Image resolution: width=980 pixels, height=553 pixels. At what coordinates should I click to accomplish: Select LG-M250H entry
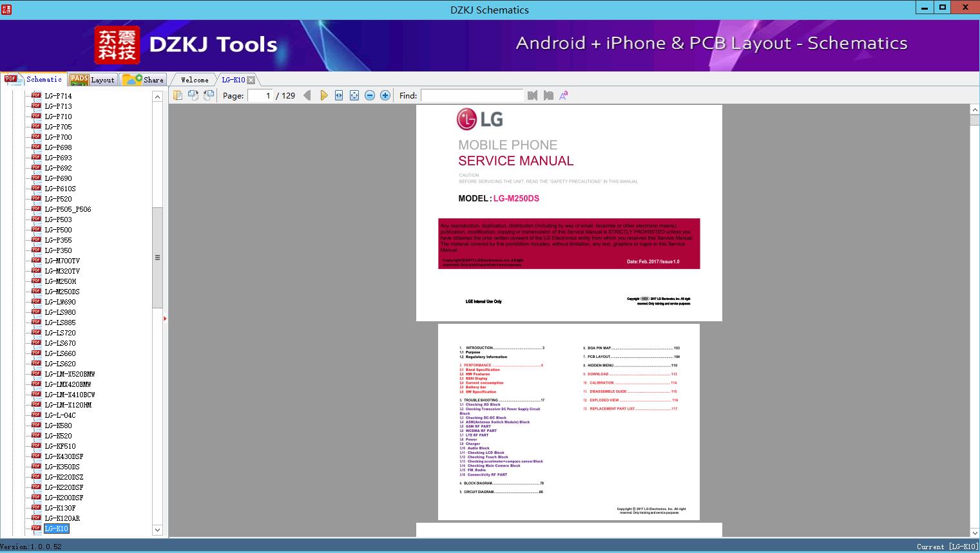(60, 281)
